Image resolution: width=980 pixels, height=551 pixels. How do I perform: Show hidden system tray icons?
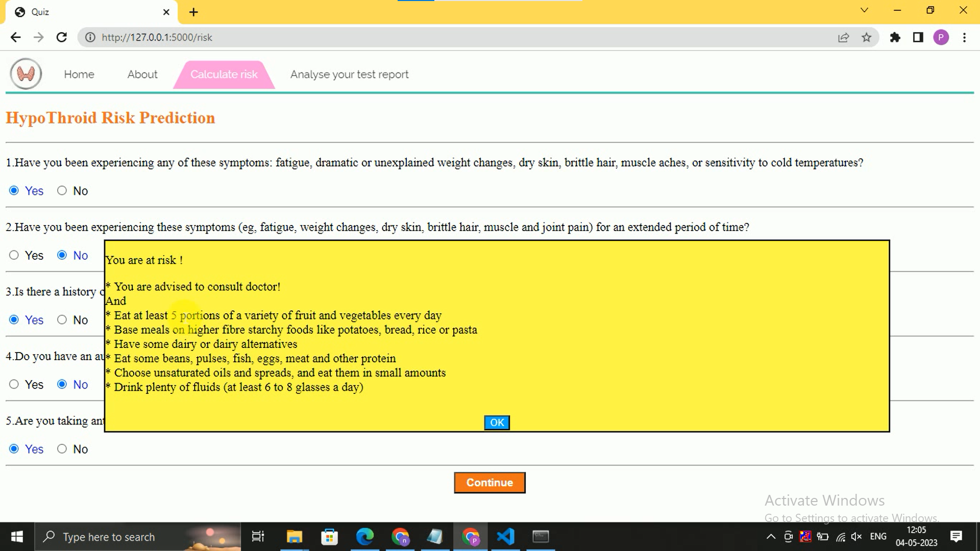771,537
